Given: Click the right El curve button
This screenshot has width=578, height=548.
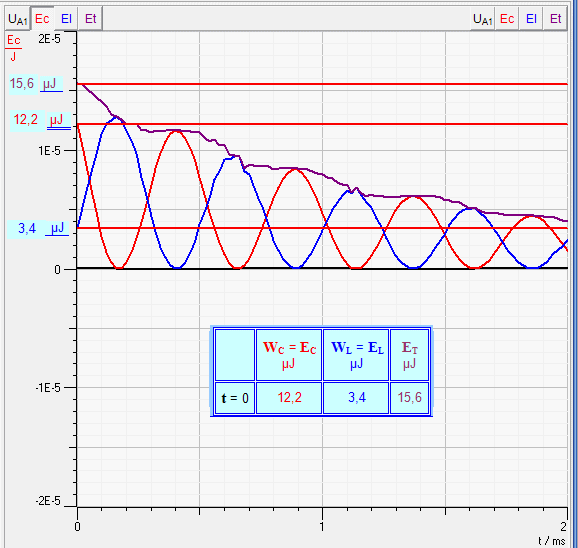Looking at the screenshot, I should [x=531, y=19].
